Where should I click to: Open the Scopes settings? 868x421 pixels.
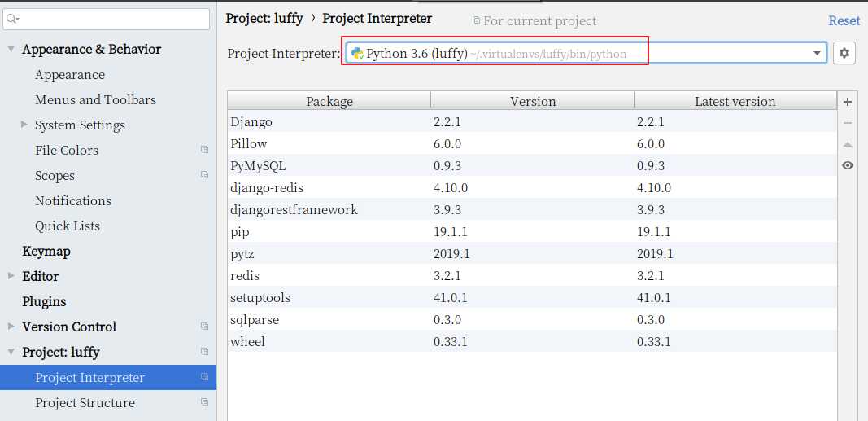(55, 176)
